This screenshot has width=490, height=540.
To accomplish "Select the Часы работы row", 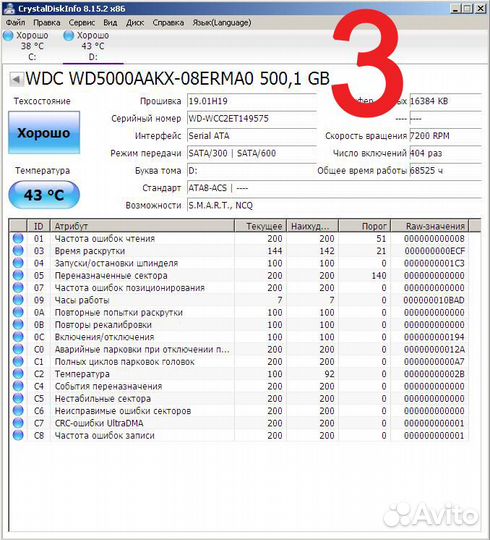I will 239,300.
